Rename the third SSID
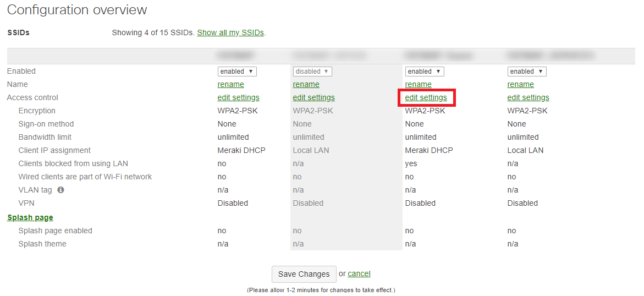Screen dimensions: 644x296 [x=418, y=84]
